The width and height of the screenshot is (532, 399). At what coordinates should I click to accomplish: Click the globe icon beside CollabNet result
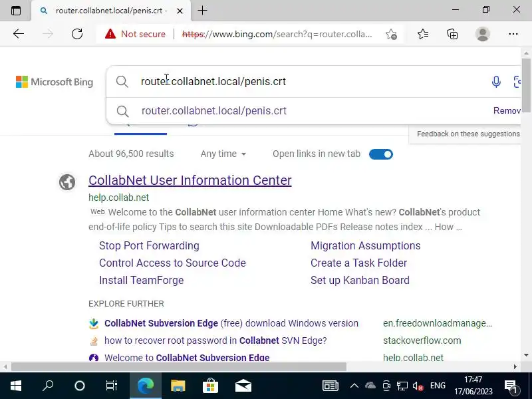coord(67,182)
